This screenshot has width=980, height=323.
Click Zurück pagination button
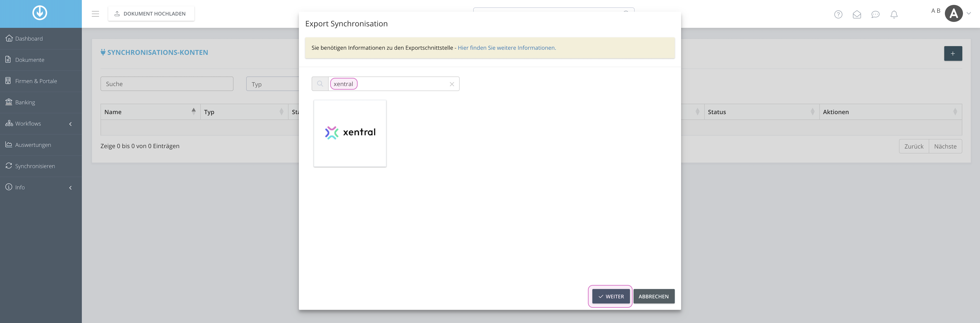[x=914, y=146]
